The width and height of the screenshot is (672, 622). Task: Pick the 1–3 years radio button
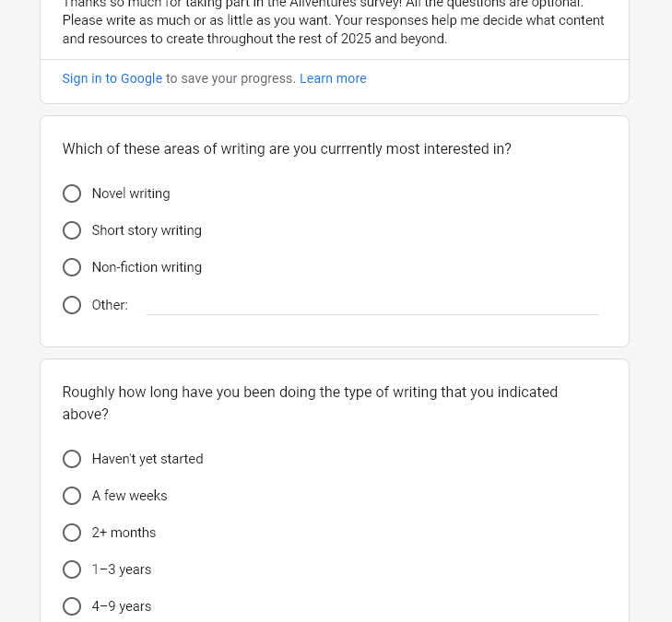click(72, 569)
